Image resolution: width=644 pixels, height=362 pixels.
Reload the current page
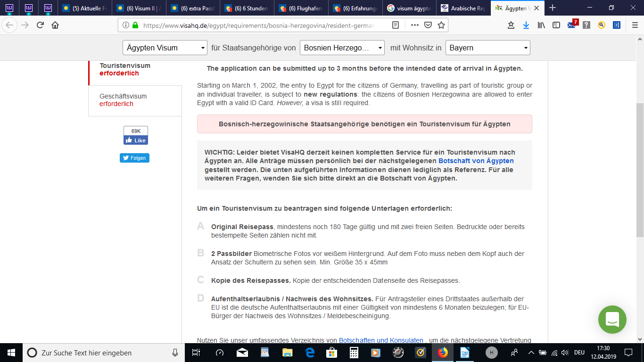[x=40, y=25]
